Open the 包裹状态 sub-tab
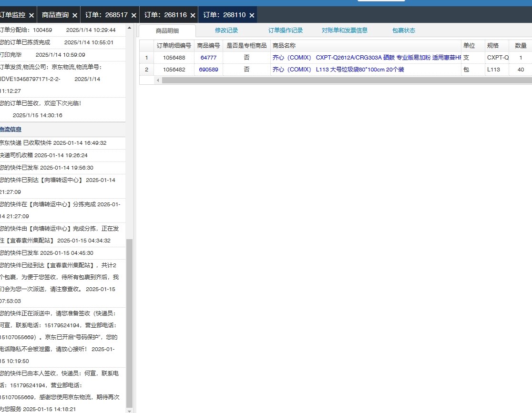Viewport: 532px width, 413px height. [x=404, y=30]
